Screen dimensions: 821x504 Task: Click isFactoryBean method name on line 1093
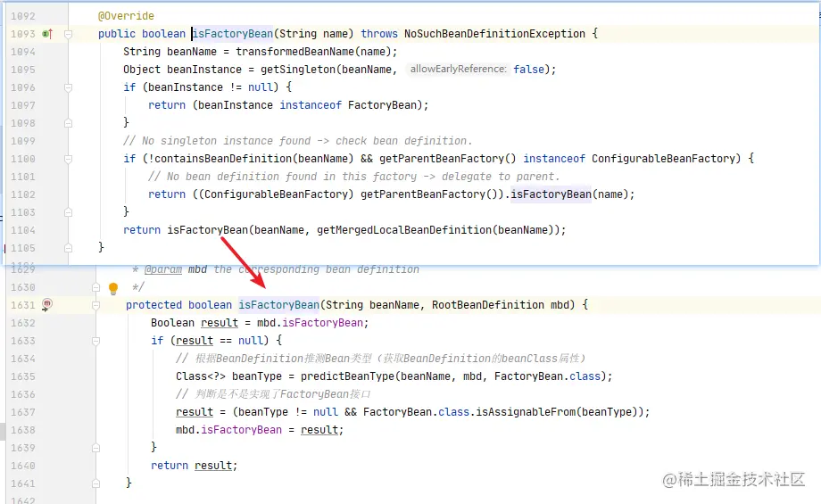pyautogui.click(x=233, y=34)
